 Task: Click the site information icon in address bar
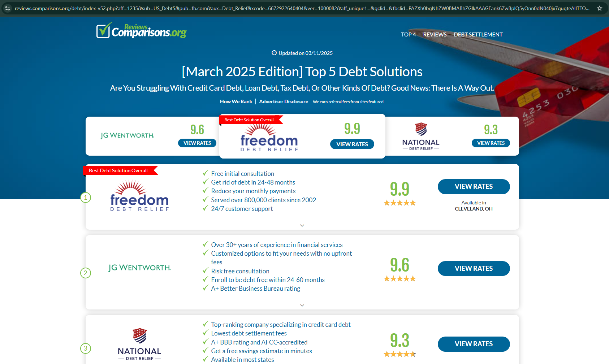[8, 8]
